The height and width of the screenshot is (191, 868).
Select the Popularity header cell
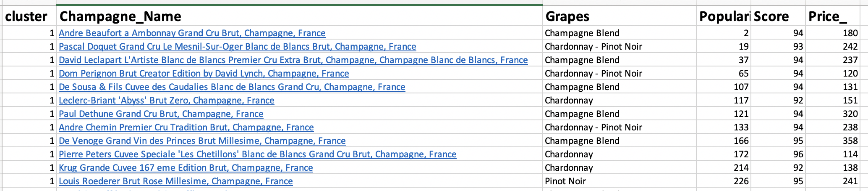pos(724,16)
